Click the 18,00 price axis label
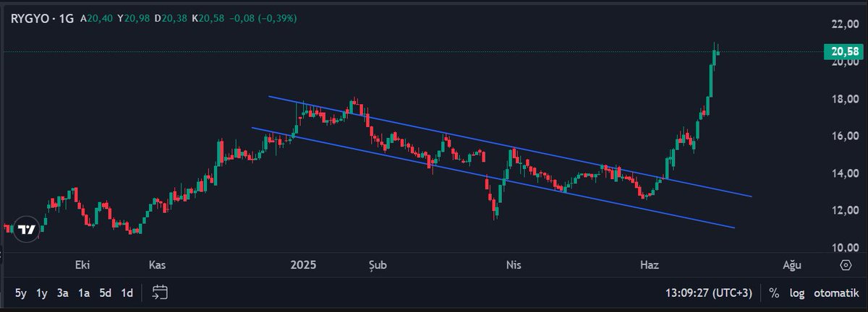 coord(844,99)
